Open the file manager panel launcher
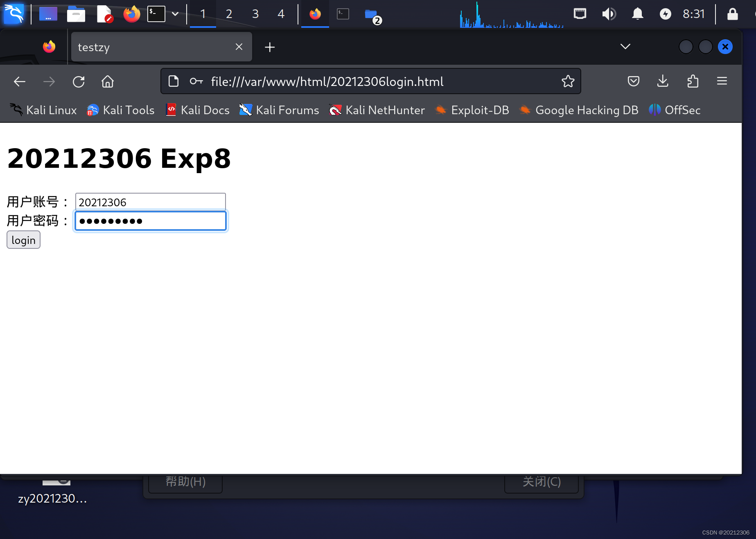Image resolution: width=756 pixels, height=539 pixels. pyautogui.click(x=76, y=14)
